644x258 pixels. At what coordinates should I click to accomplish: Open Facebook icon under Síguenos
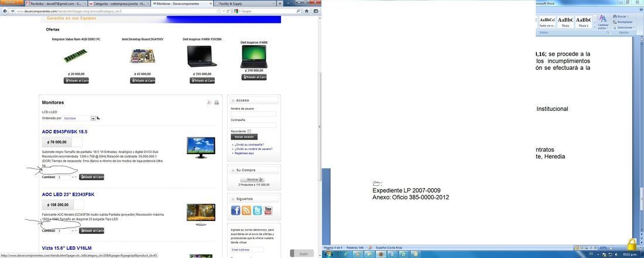(x=236, y=211)
